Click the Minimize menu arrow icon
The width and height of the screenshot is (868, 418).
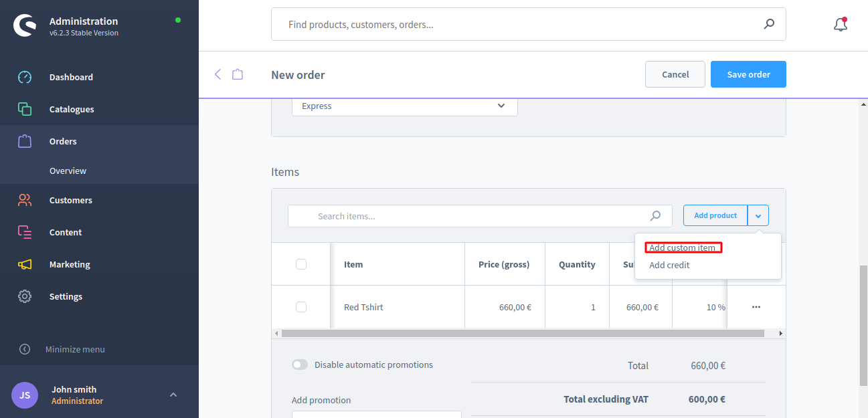pyautogui.click(x=25, y=349)
